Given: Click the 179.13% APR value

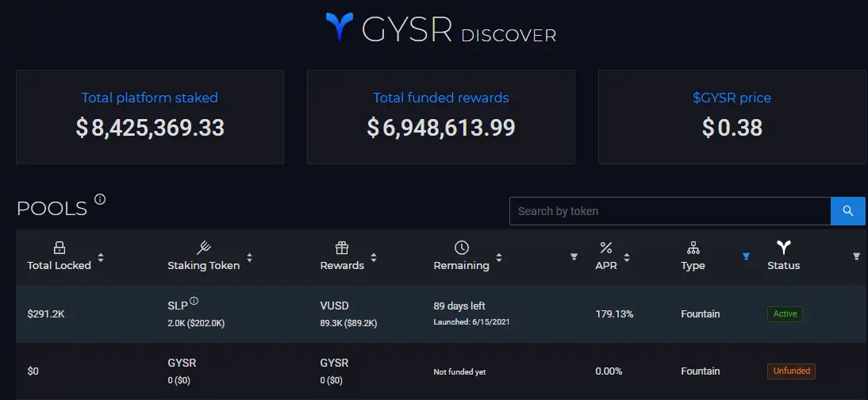Looking at the screenshot, I should [x=614, y=314].
